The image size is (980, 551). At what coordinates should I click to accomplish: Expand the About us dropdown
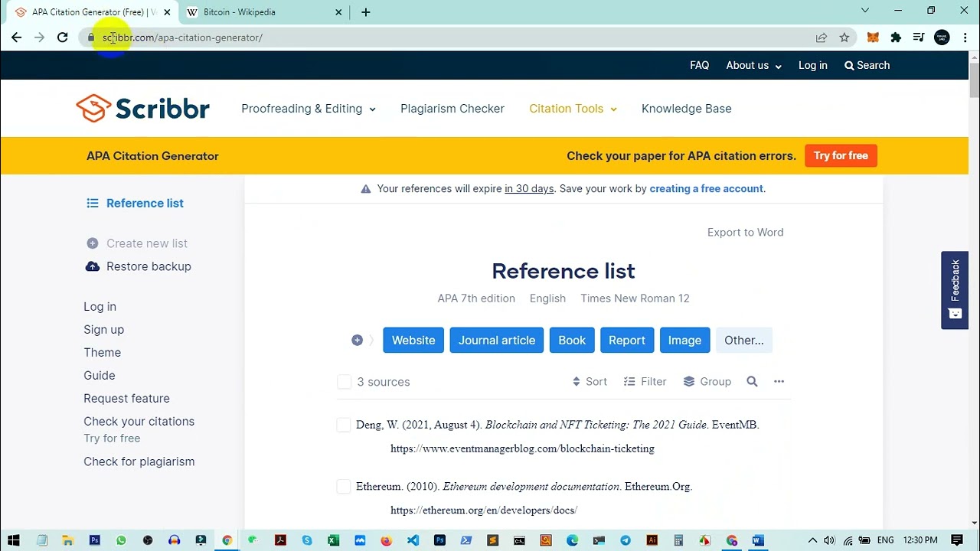tap(754, 65)
